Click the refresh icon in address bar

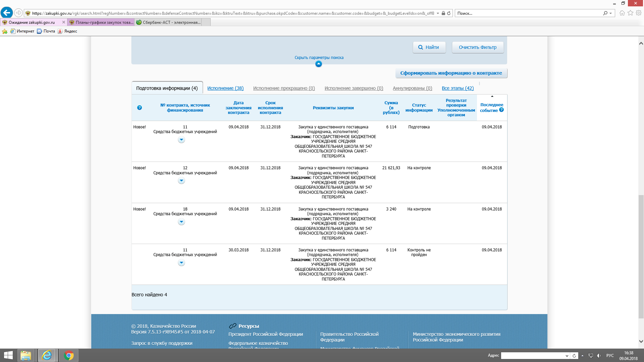tap(449, 13)
